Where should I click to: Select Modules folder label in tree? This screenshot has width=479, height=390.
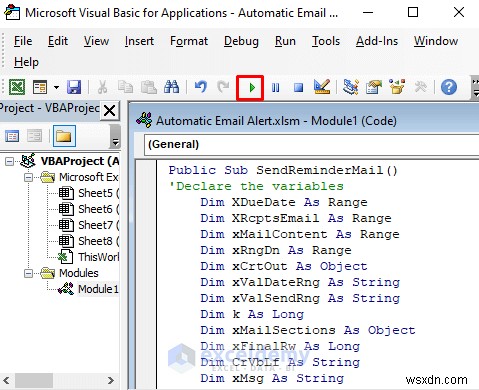coord(79,273)
